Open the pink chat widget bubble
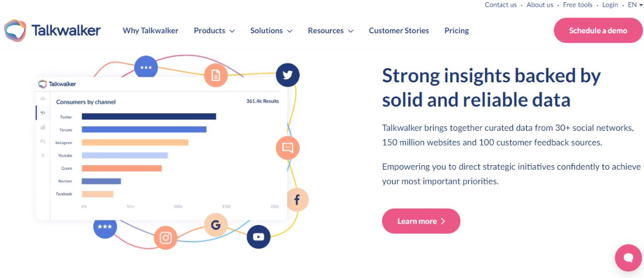Image resolution: width=644 pixels, height=278 pixels. [x=628, y=258]
